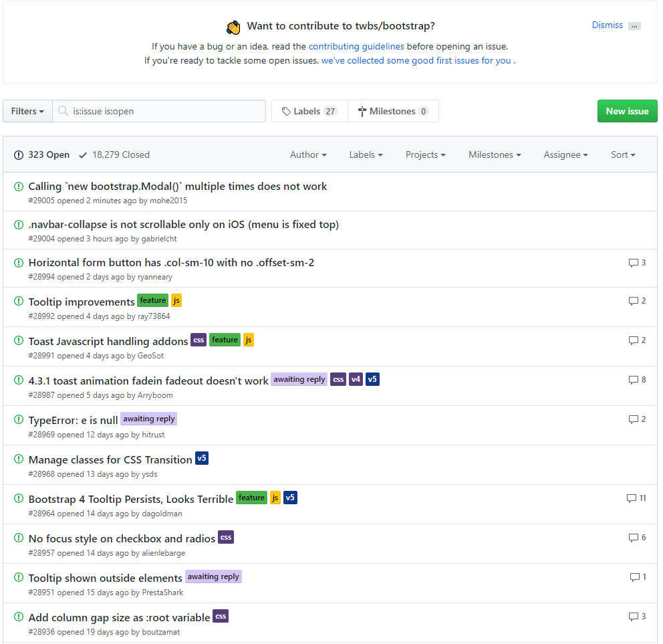Expand the Milestones filter dropdown in list header
663x644 pixels.
[495, 155]
